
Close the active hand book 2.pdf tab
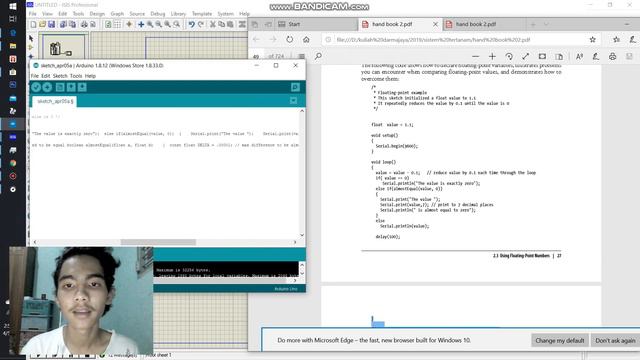pyautogui.click(x=435, y=24)
